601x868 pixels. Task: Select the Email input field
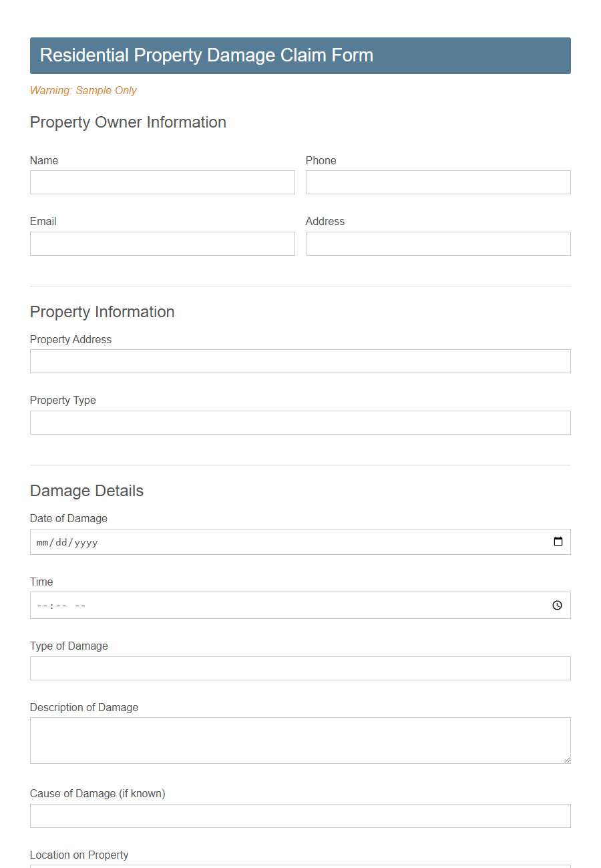162,243
